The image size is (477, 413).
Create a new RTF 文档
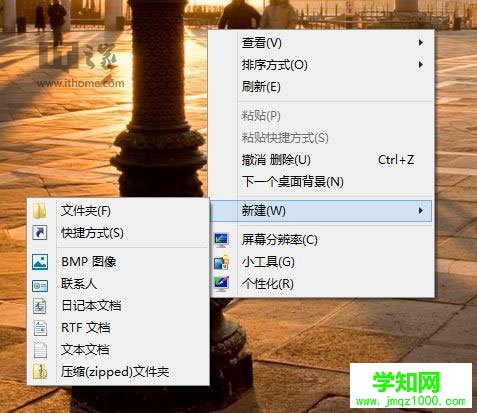[118, 328]
